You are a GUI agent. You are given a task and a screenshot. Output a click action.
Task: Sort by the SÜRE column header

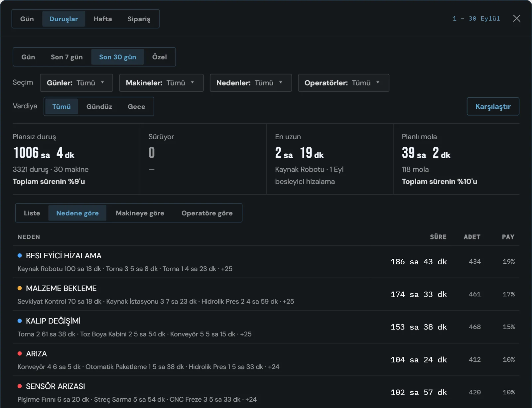[438, 237]
